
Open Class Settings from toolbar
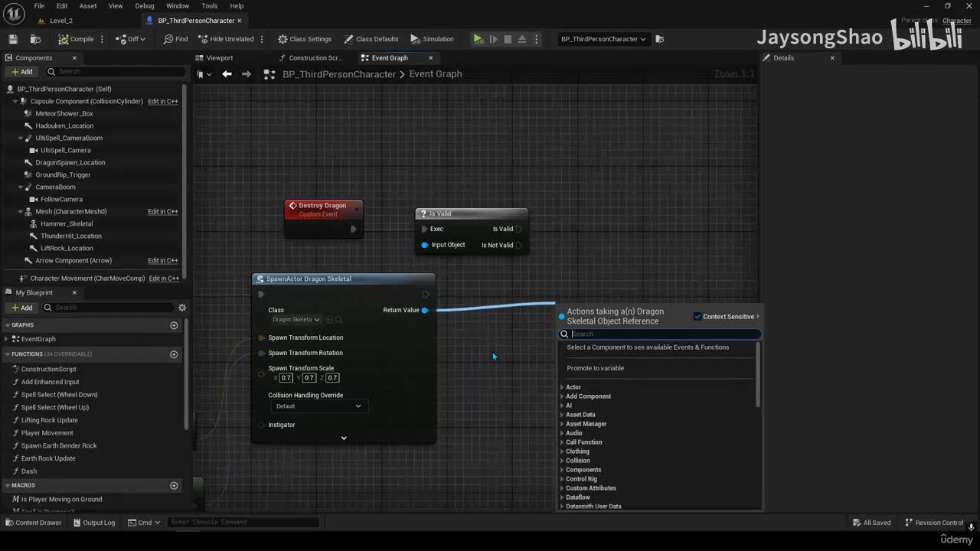(x=304, y=39)
